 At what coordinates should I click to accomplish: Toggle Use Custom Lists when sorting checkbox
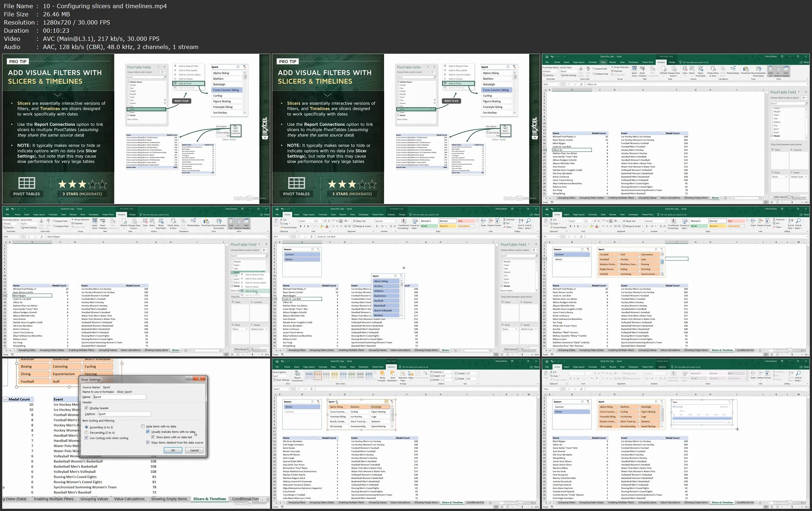[x=86, y=438]
